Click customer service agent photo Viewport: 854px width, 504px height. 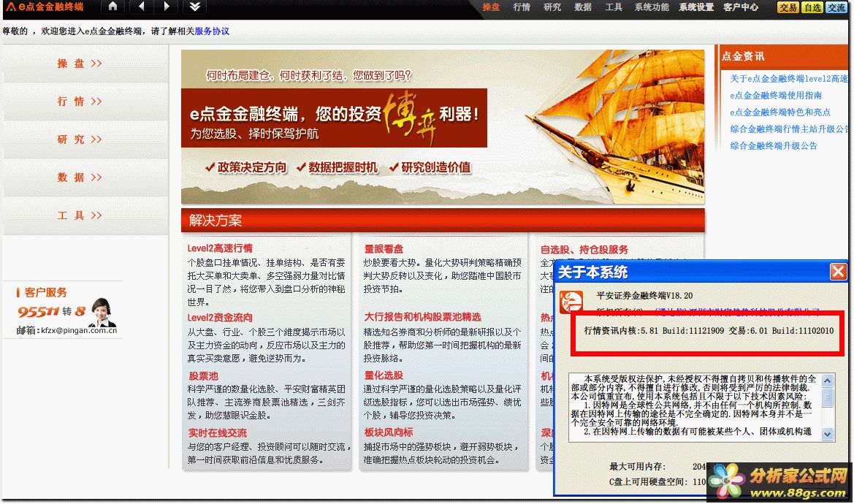(x=102, y=312)
